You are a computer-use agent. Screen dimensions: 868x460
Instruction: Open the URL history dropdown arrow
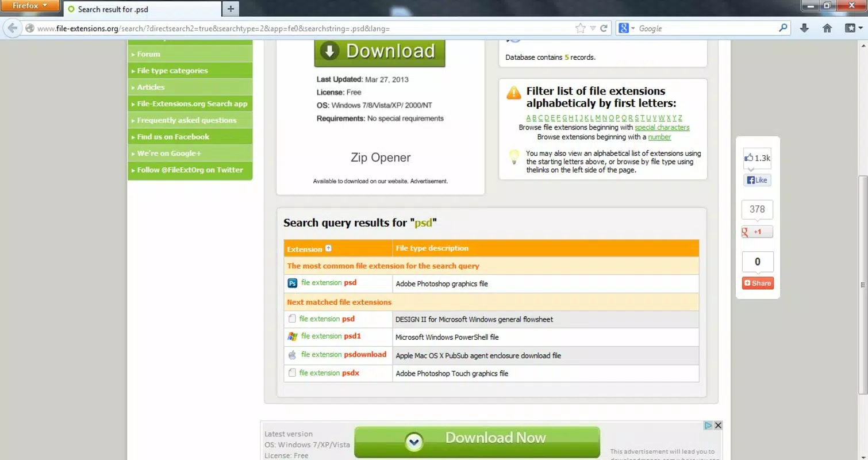pyautogui.click(x=592, y=28)
